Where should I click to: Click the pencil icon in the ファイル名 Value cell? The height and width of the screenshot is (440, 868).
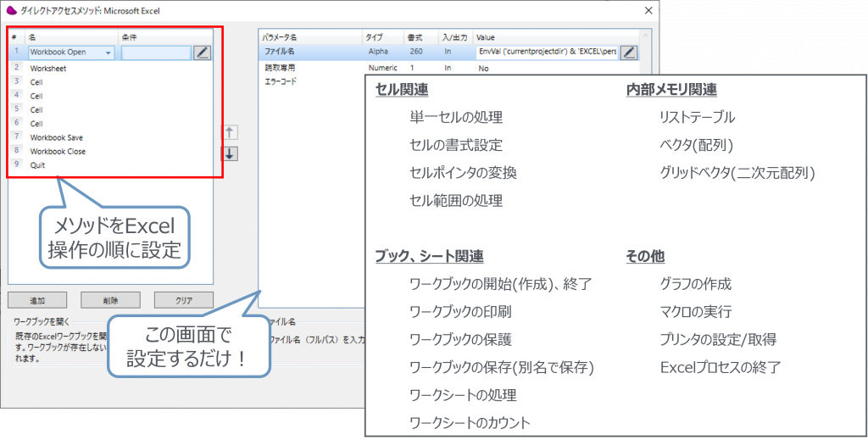(628, 53)
